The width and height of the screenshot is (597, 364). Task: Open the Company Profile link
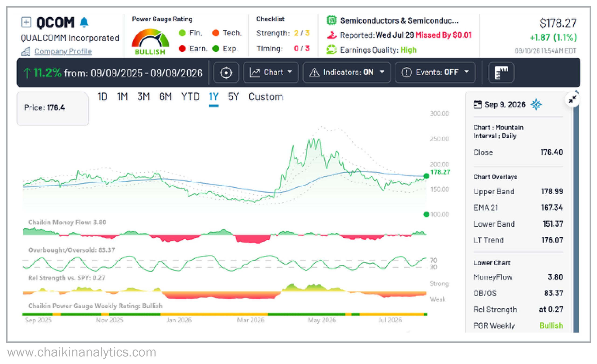63,51
